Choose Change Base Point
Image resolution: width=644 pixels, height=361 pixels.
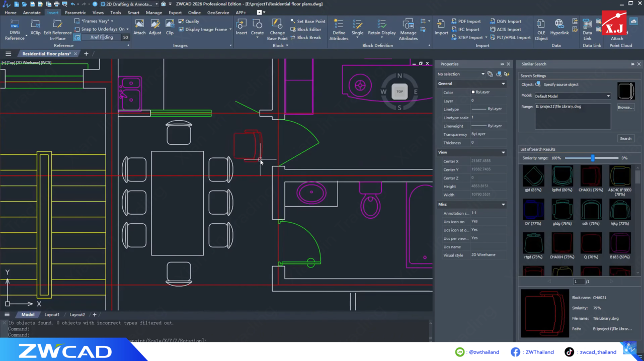tap(277, 29)
